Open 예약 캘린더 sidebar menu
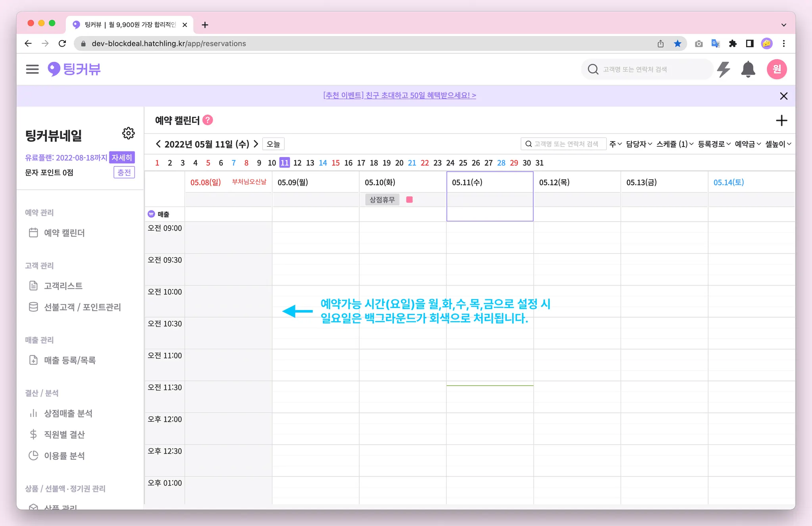Image resolution: width=812 pixels, height=526 pixels. click(x=64, y=233)
